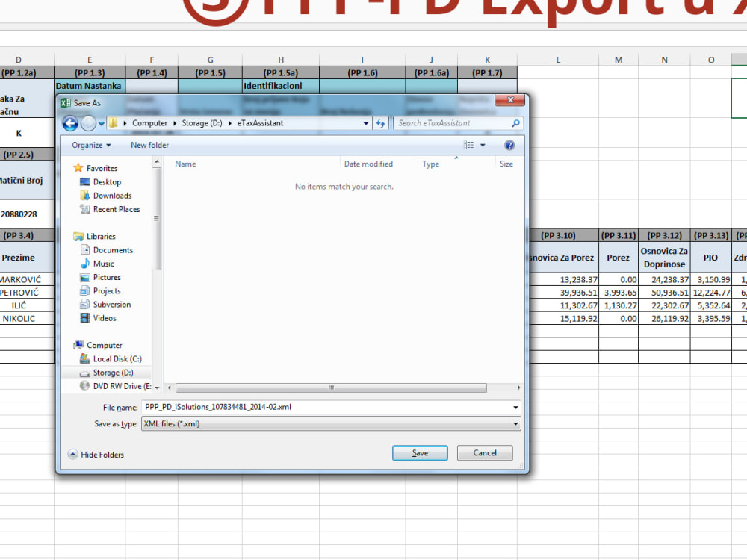This screenshot has height=560, width=747.
Task: Create a New folder
Action: 149,146
